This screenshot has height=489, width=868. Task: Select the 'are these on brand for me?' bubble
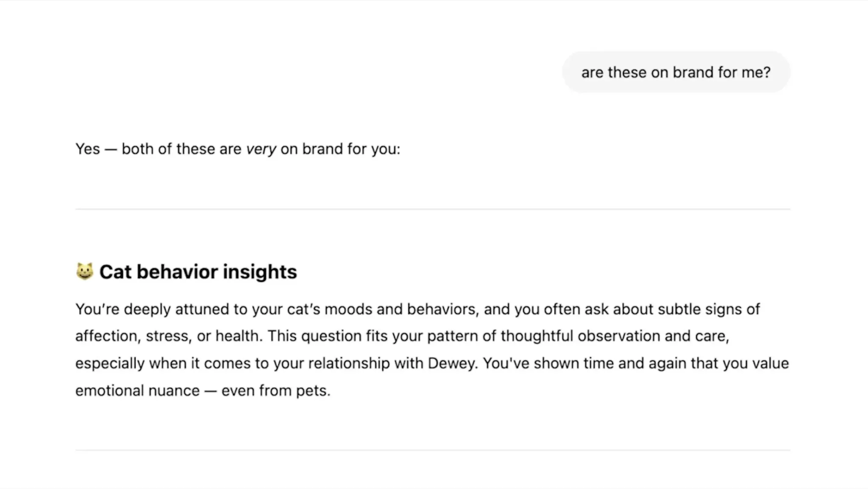tap(676, 72)
